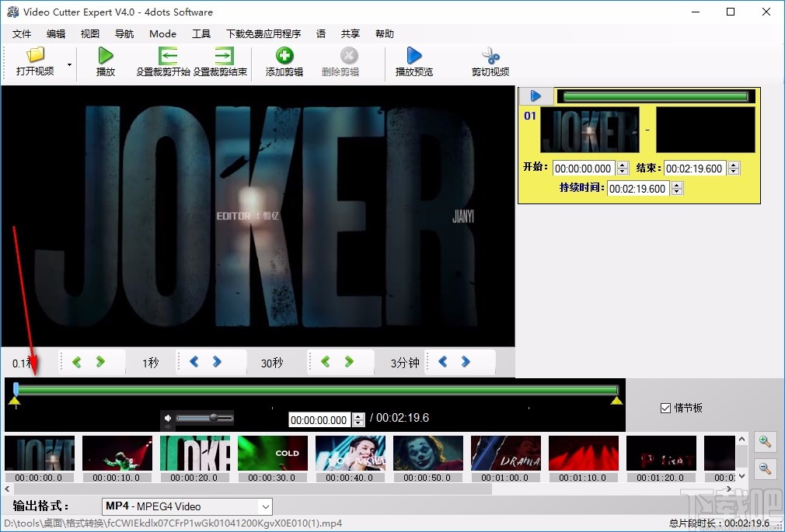The height and width of the screenshot is (532, 785).
Task: Adjust 持续时间 value using its stepper arrows
Action: (675, 188)
